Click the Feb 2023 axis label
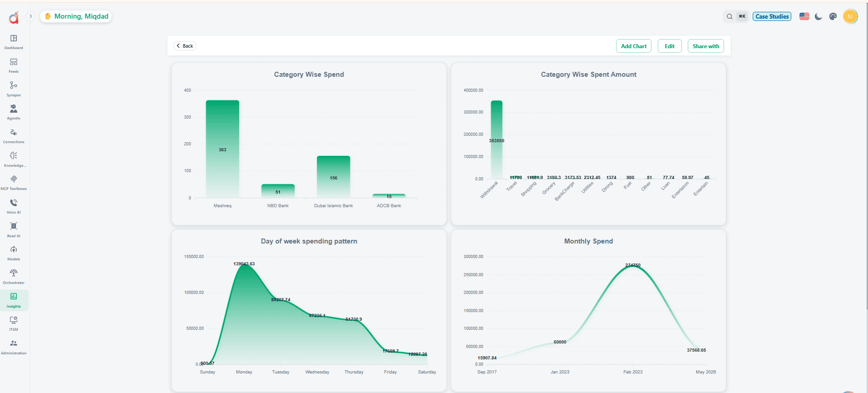This screenshot has height=393, width=868. tap(633, 372)
